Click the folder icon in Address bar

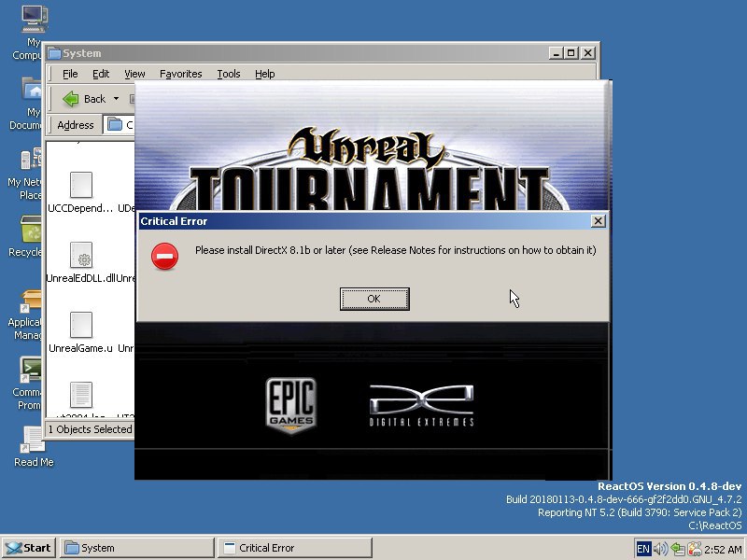point(115,125)
